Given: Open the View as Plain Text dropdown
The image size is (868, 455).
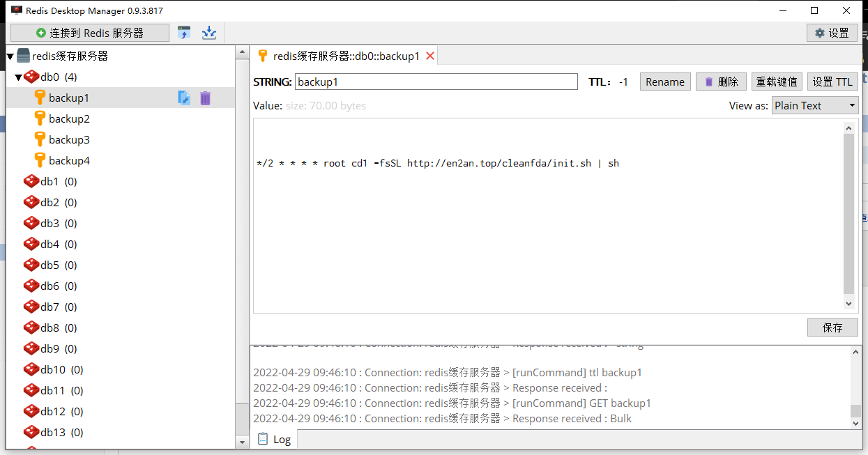Looking at the screenshot, I should [x=815, y=106].
